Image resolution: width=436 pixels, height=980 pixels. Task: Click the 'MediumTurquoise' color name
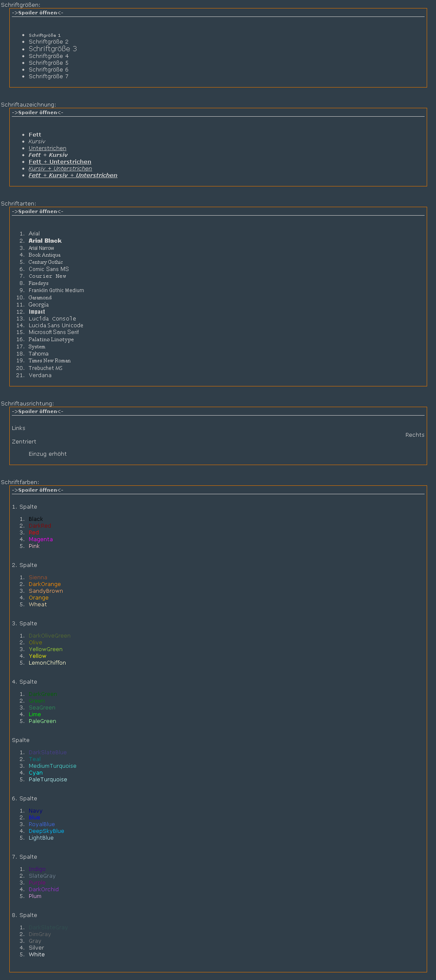click(52, 766)
